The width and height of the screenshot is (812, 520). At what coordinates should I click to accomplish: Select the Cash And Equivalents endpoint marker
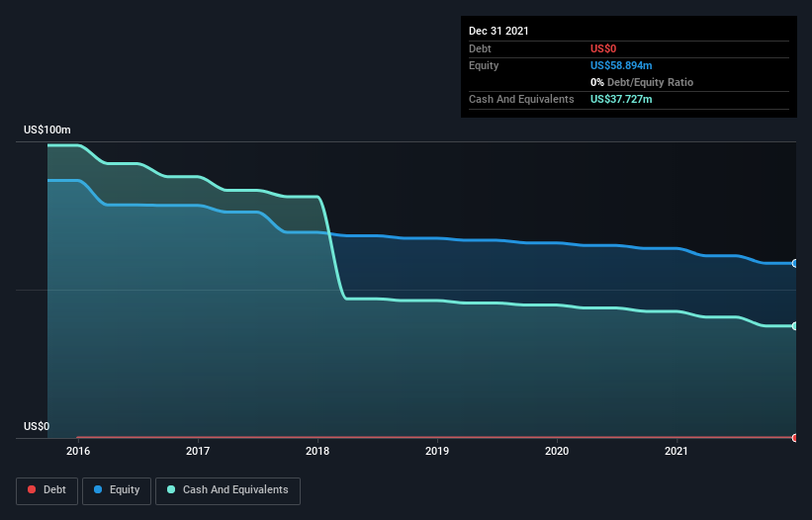coord(795,326)
